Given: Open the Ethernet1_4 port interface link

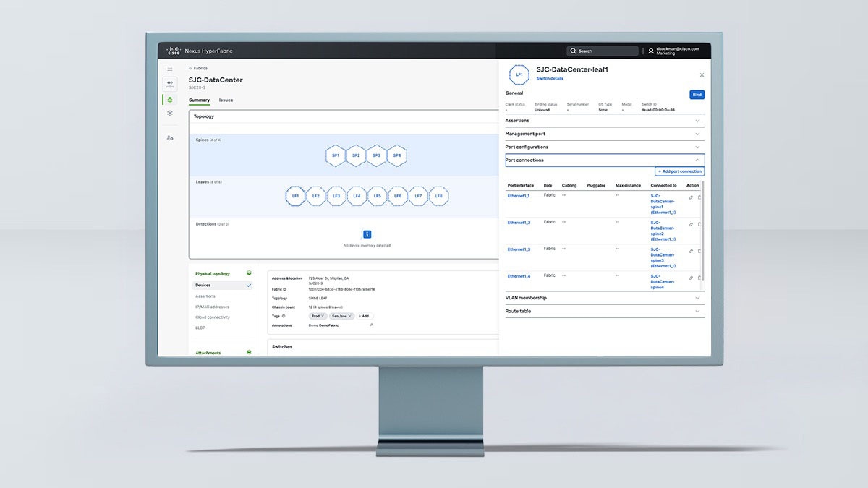Looking at the screenshot, I should coord(519,276).
